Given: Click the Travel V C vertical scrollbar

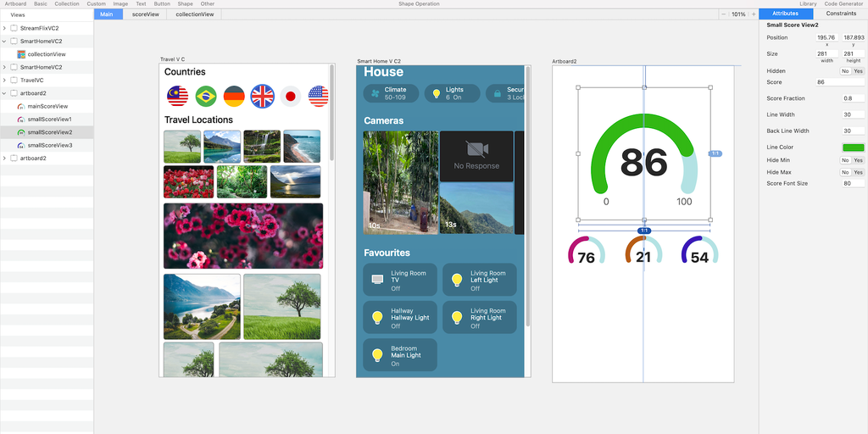Looking at the screenshot, I should tap(331, 113).
